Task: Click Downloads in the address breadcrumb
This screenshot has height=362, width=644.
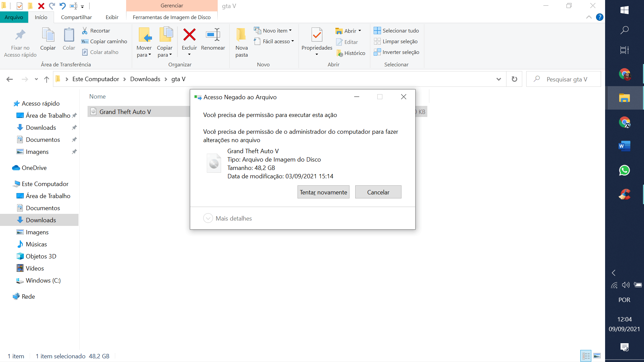Action: [145, 79]
